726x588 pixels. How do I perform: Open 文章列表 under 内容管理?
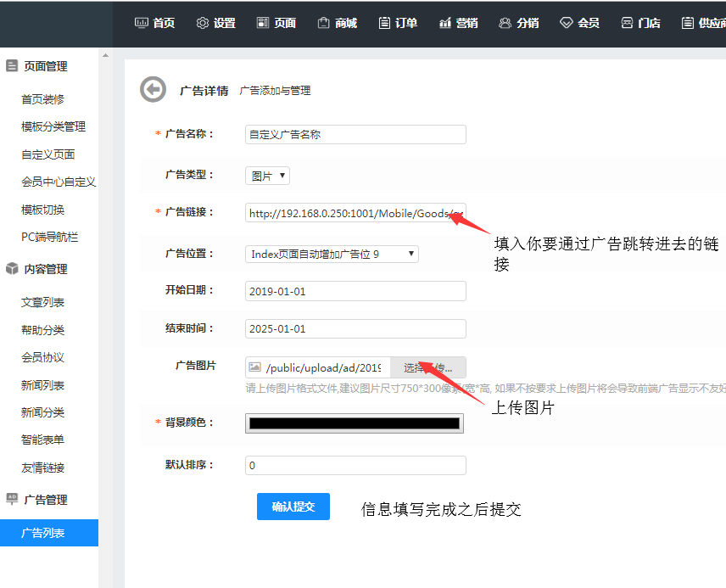coord(42,302)
